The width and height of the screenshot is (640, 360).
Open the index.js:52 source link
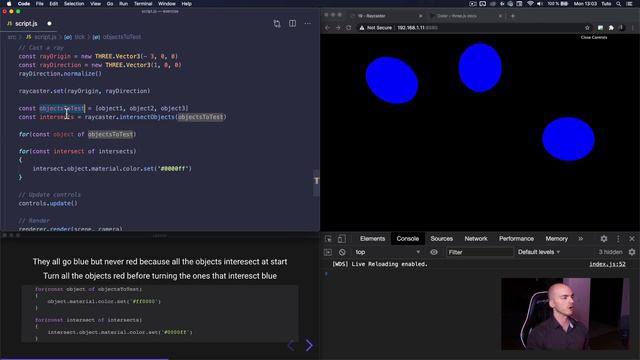click(x=607, y=264)
